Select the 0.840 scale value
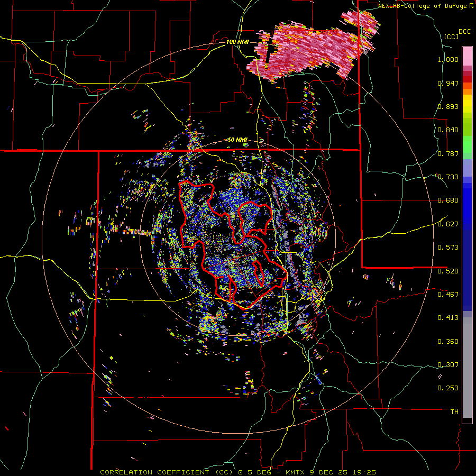The image size is (476, 476). point(448,130)
